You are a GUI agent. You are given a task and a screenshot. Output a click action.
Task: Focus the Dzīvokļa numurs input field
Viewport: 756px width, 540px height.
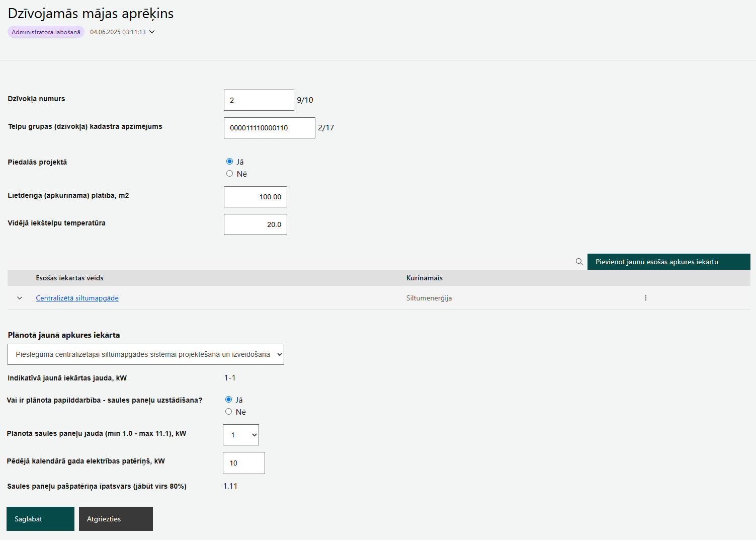click(259, 100)
